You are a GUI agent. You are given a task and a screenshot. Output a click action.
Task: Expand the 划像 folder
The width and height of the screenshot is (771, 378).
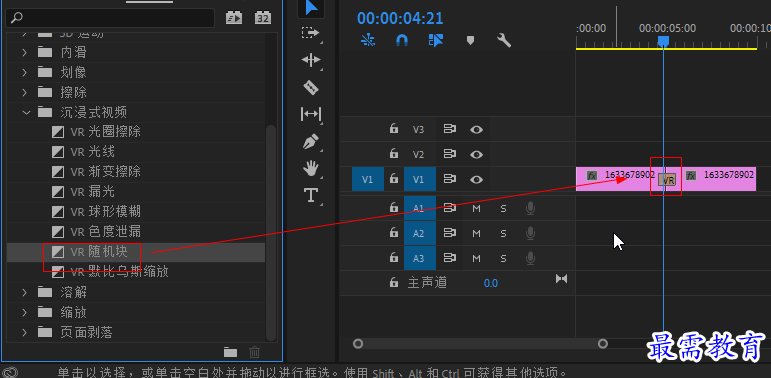(x=25, y=72)
